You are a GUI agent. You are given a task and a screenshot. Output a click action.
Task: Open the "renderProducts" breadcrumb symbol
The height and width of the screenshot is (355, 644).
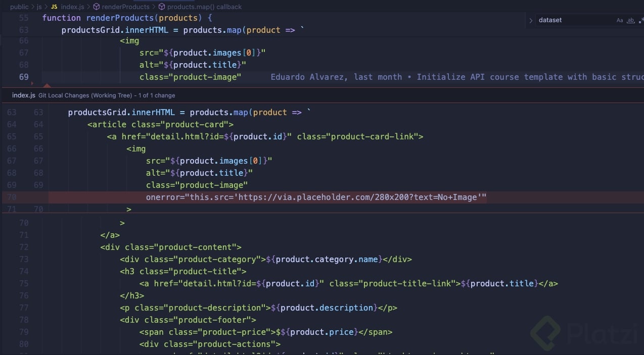click(x=126, y=7)
